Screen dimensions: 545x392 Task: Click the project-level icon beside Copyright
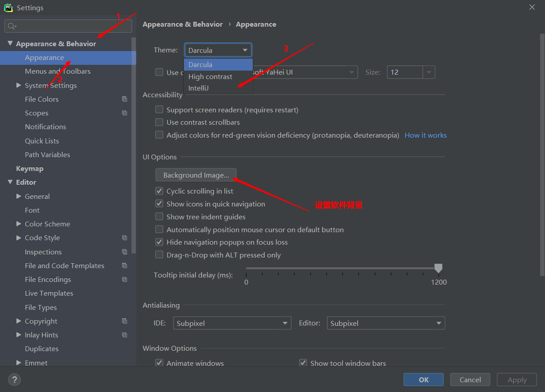(x=124, y=321)
